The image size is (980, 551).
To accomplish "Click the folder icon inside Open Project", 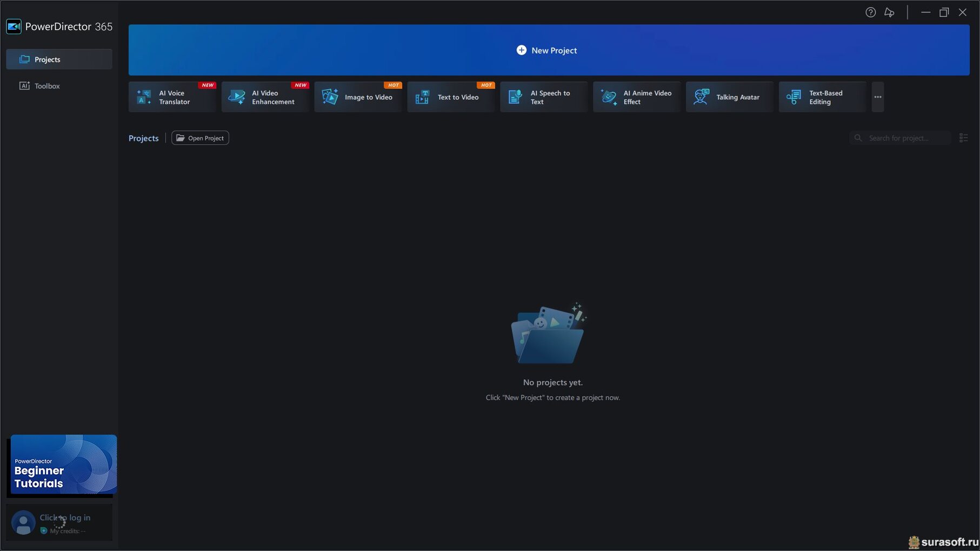I will coord(181,138).
